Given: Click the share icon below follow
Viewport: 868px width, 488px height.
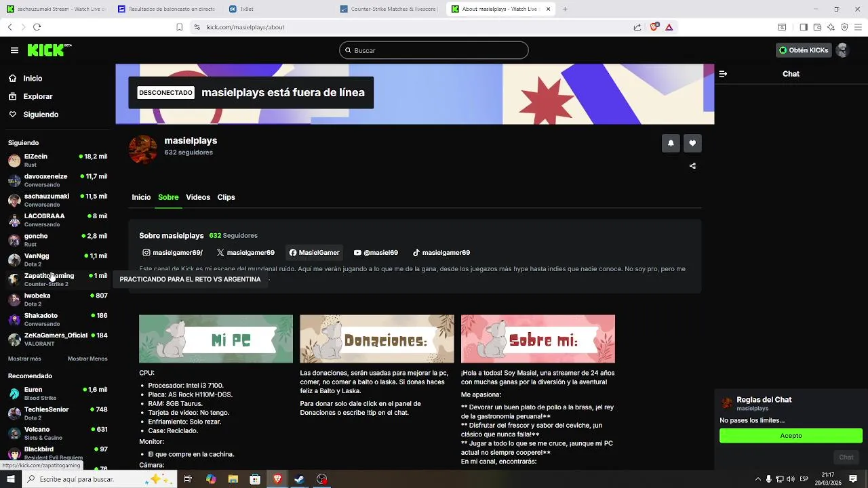Looking at the screenshot, I should point(692,166).
